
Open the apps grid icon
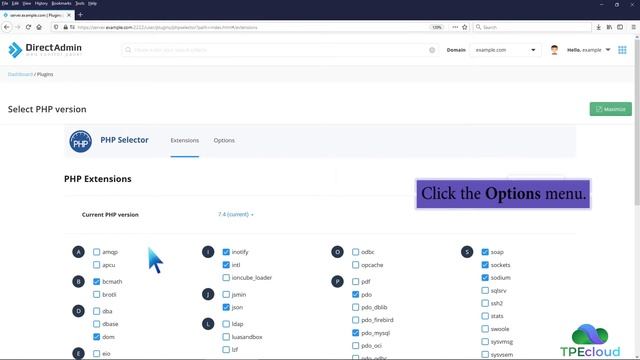tap(622, 50)
